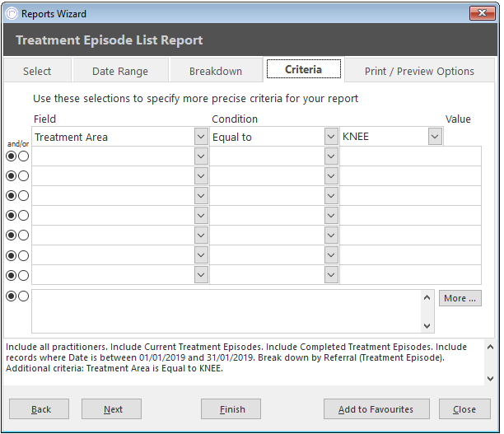Open the fourth row Condition dropdown
Image resolution: width=504 pixels, height=434 pixels.
tap(331, 196)
